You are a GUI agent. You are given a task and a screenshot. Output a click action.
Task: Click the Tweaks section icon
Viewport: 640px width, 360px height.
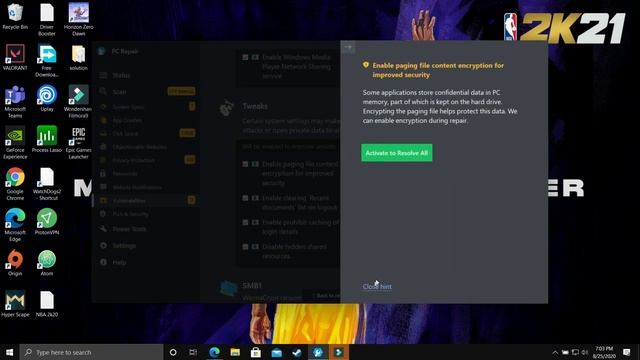227,108
